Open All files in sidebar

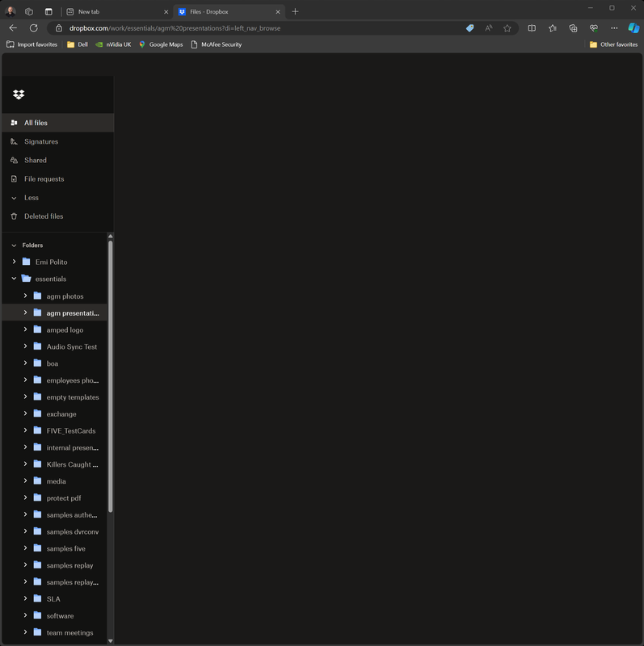point(57,123)
